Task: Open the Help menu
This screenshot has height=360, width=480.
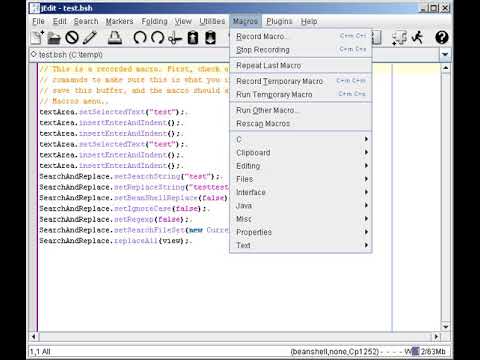Action: point(309,21)
